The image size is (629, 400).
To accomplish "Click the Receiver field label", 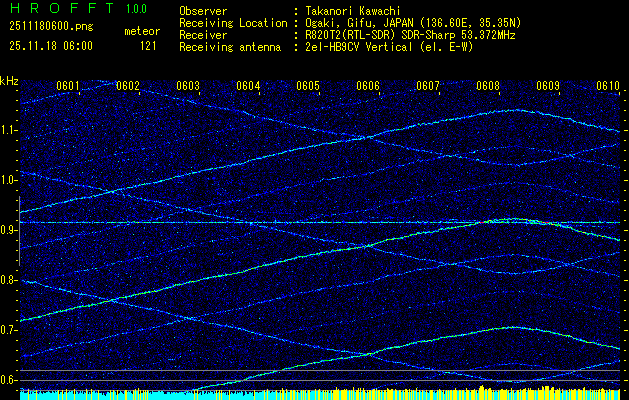I will point(203,35).
